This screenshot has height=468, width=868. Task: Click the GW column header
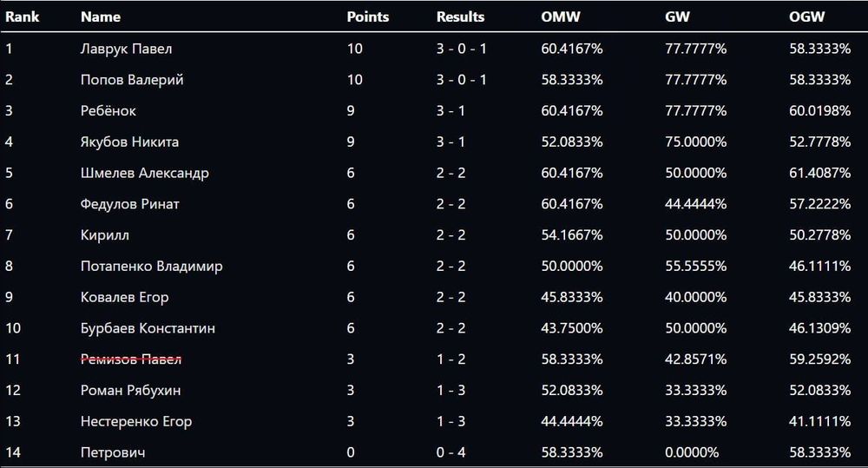coord(675,16)
